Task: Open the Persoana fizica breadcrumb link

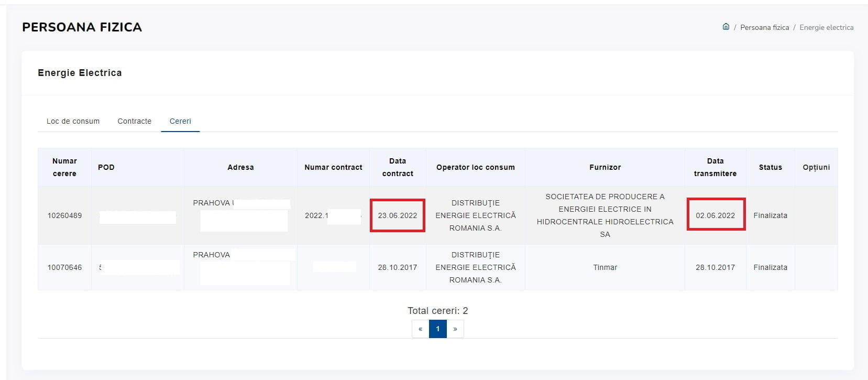Action: 764,27
